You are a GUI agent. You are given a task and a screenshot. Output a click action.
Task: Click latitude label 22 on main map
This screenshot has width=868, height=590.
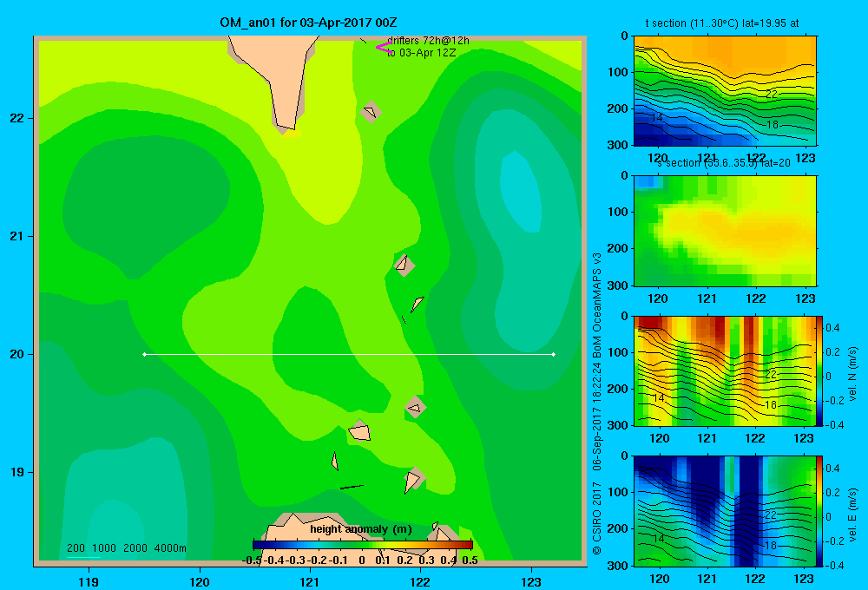17,118
